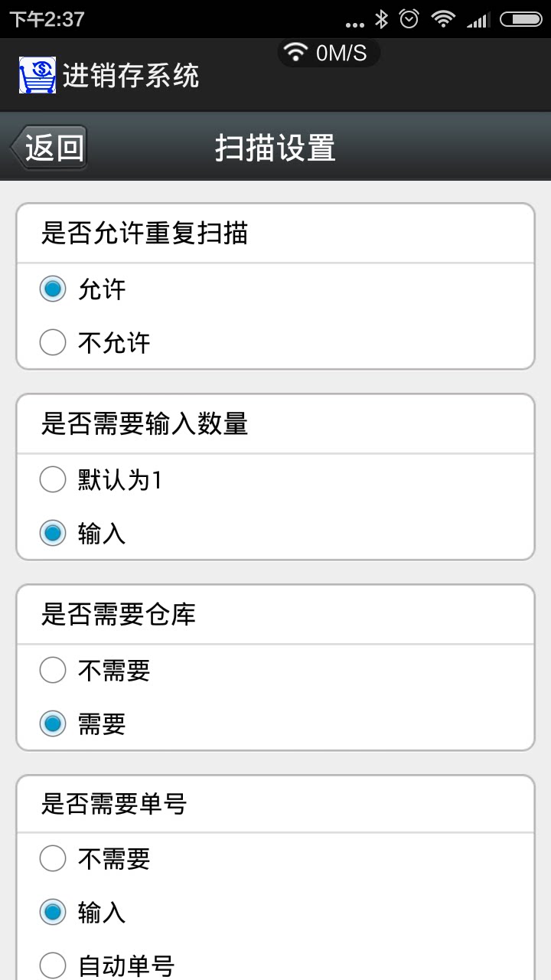Choose 默认为1 quantity option
The width and height of the screenshot is (551, 980).
tap(53, 480)
